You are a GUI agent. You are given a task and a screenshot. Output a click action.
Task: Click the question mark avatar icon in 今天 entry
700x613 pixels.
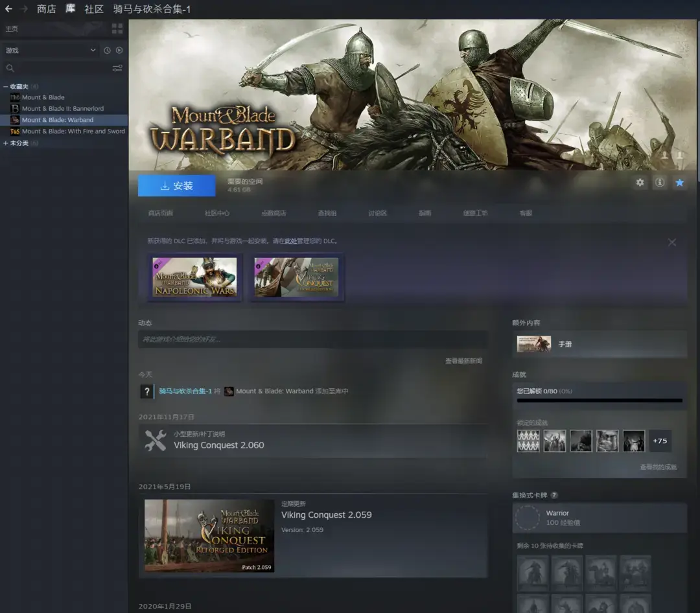pyautogui.click(x=147, y=391)
